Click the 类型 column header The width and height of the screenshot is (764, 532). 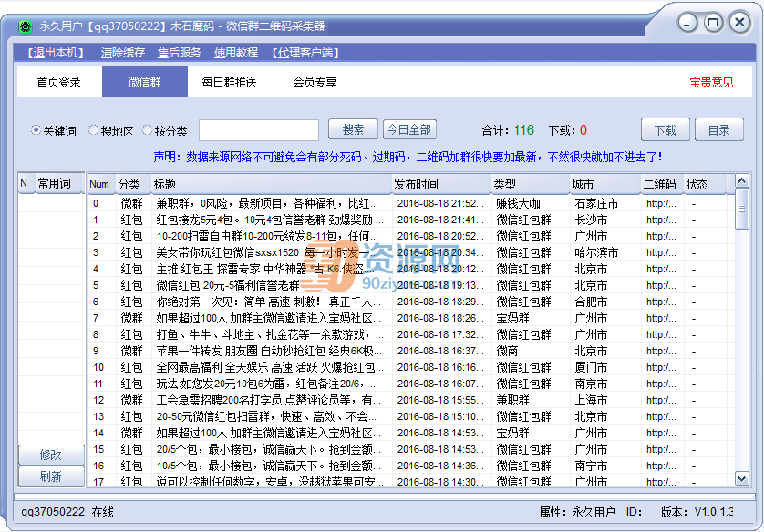click(x=530, y=184)
